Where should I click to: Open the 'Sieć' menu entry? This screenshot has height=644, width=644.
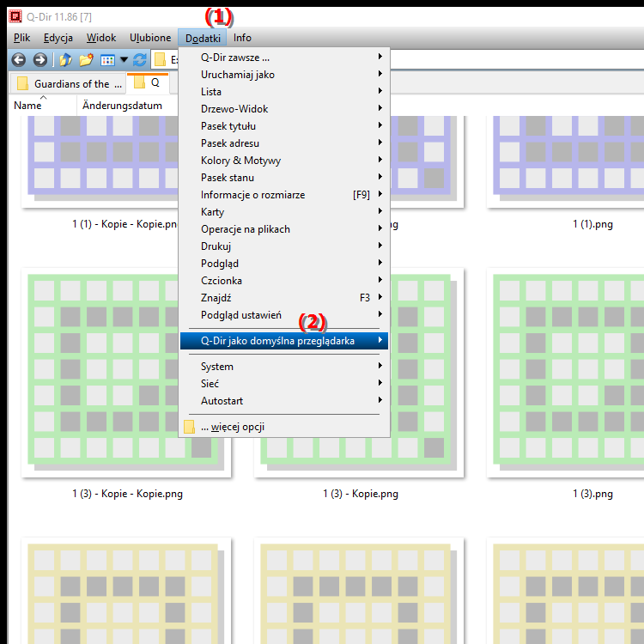click(284, 384)
